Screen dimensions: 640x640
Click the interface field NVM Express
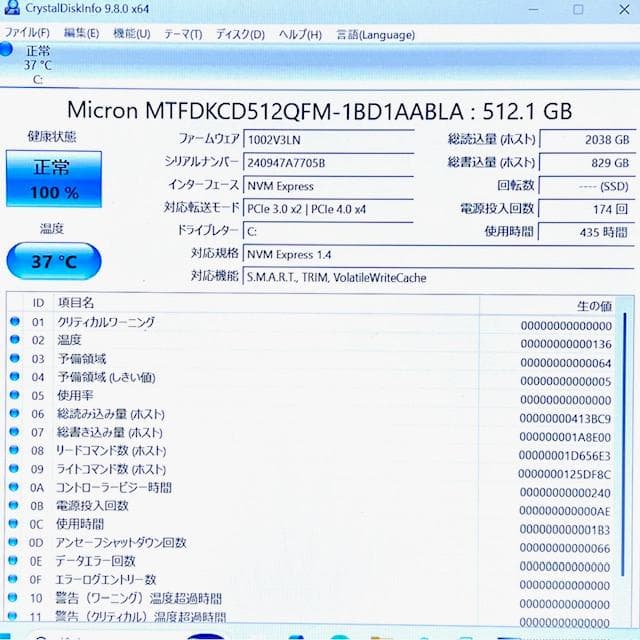tap(329, 186)
